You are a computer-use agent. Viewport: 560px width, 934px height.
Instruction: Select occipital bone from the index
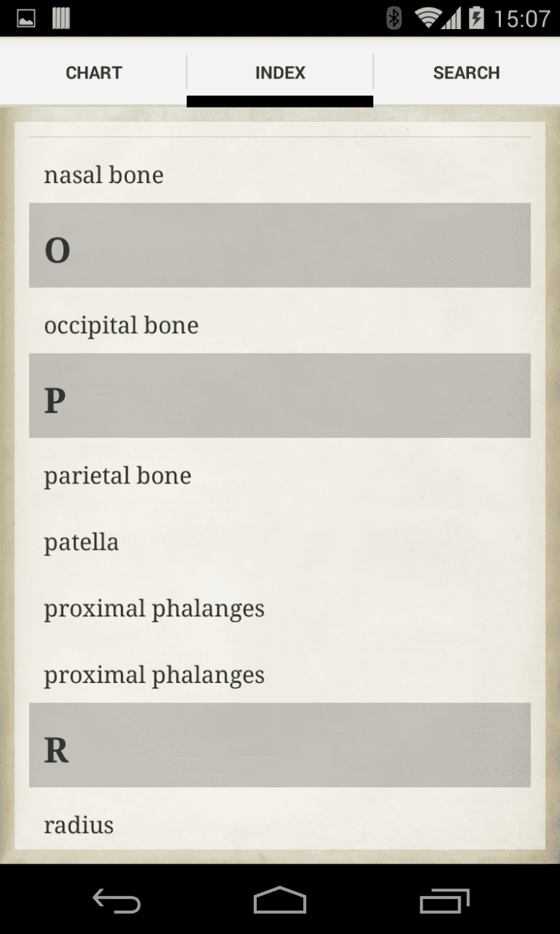(121, 326)
